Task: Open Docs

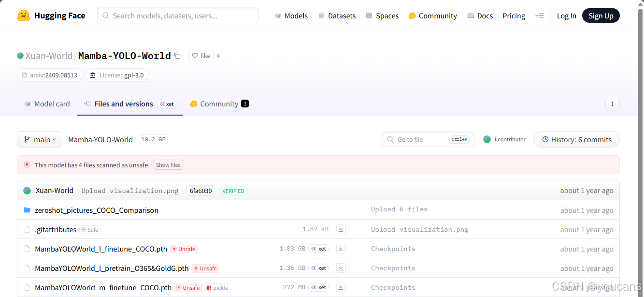Action: click(480, 16)
